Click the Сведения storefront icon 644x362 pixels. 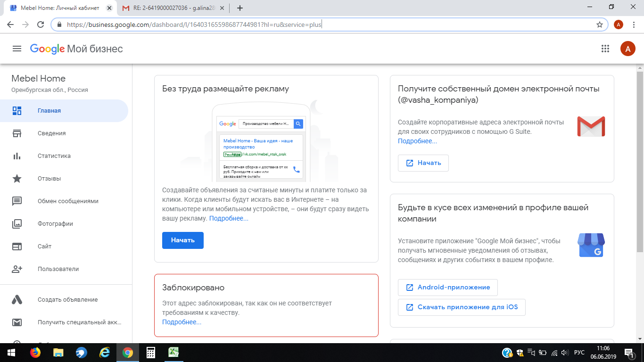[17, 133]
